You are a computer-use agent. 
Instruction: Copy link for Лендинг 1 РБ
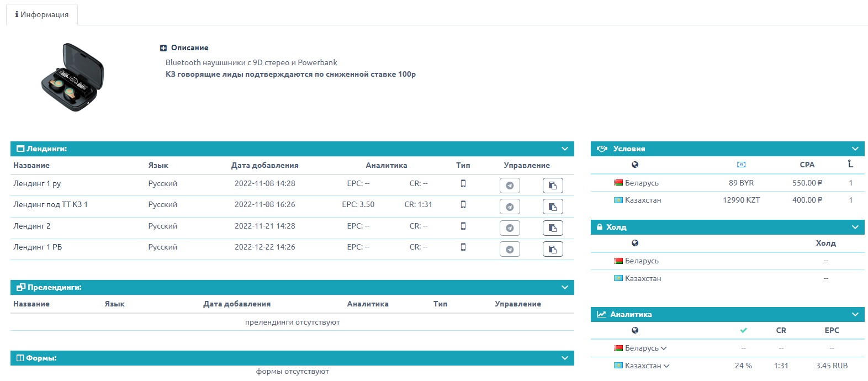(553, 250)
